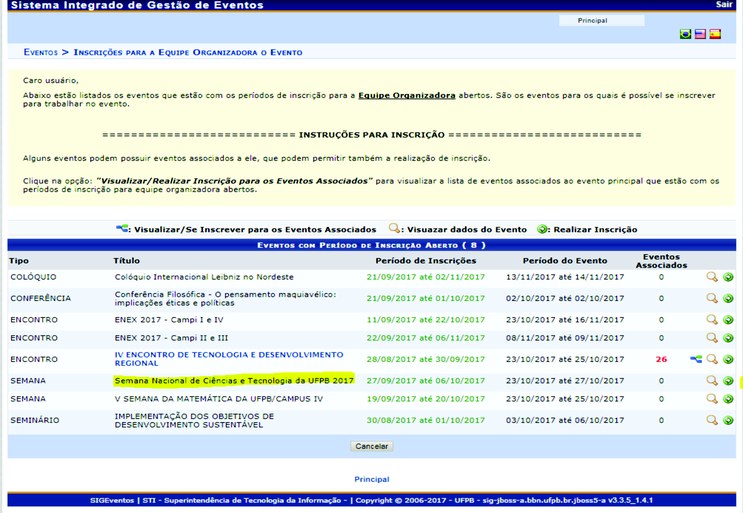
Task: View details of V Semana da Matemática
Action: tap(712, 398)
